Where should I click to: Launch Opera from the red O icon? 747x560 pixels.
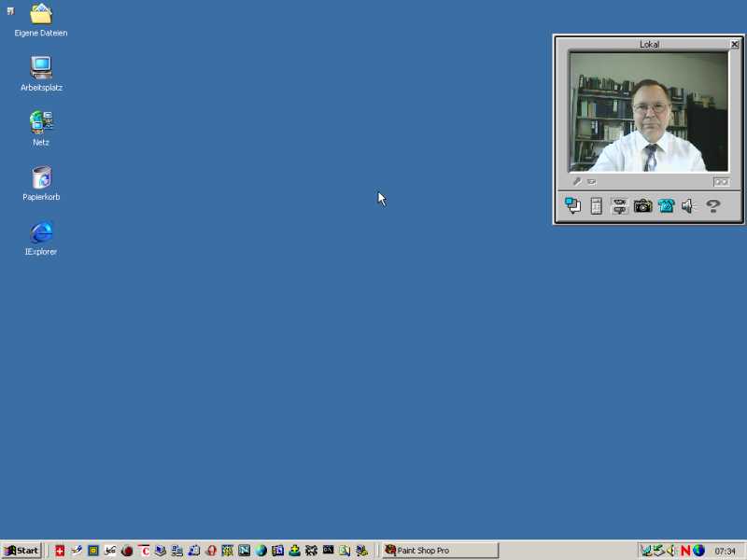[x=211, y=551]
